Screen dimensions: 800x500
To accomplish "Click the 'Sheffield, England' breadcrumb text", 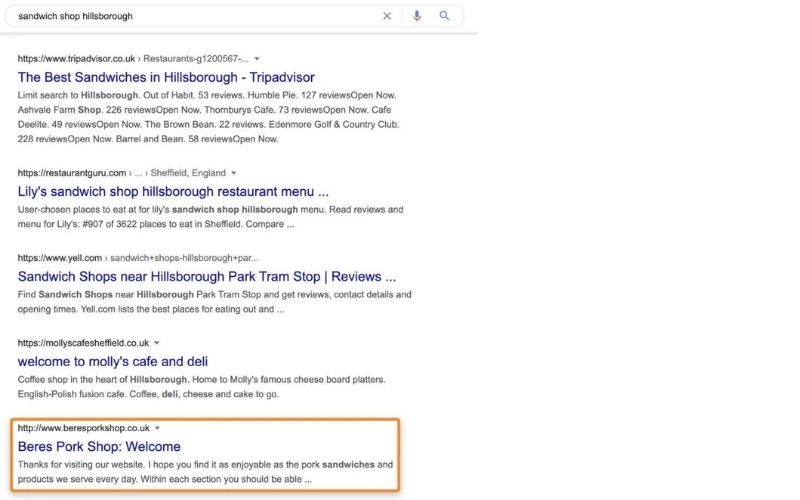I will click(x=188, y=173).
